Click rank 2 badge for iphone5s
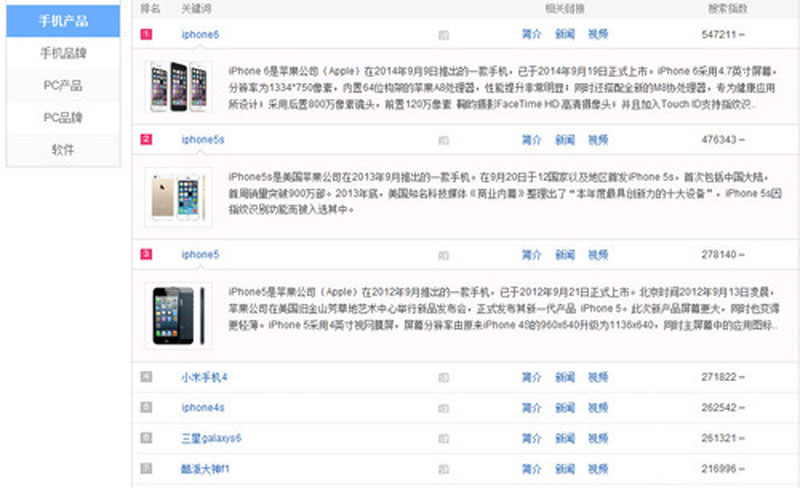 [x=146, y=139]
